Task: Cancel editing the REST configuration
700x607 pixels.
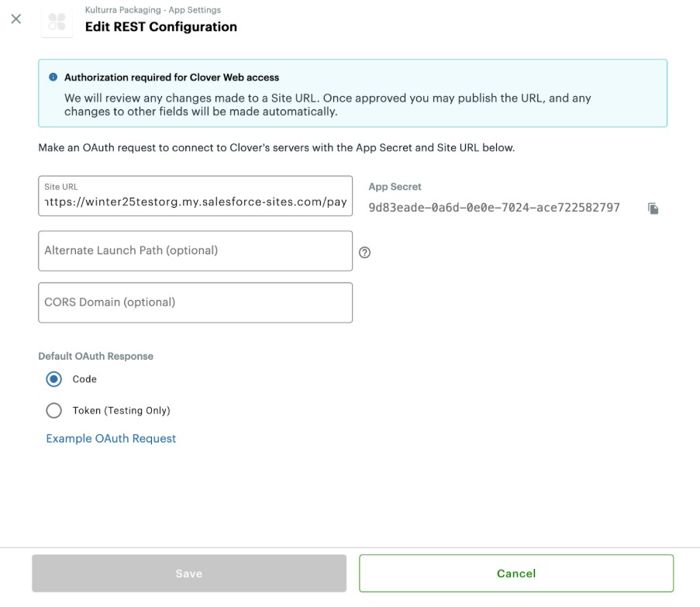Action: [516, 574]
